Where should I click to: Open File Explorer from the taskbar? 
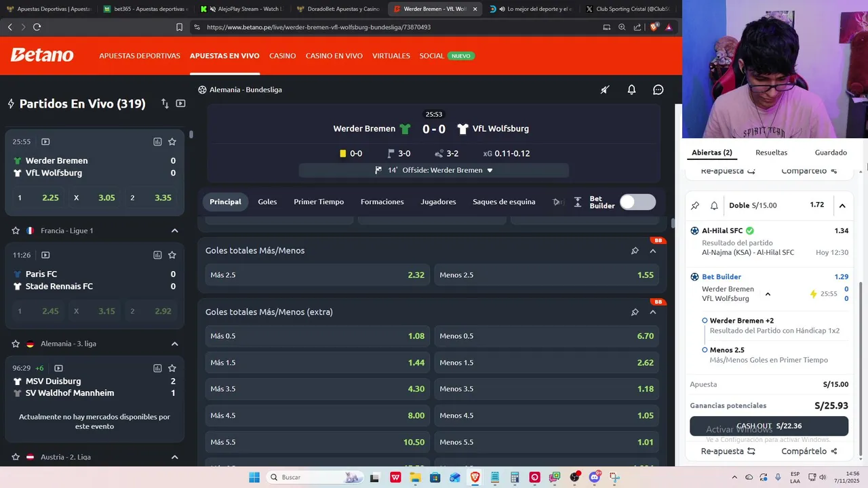coord(416,477)
